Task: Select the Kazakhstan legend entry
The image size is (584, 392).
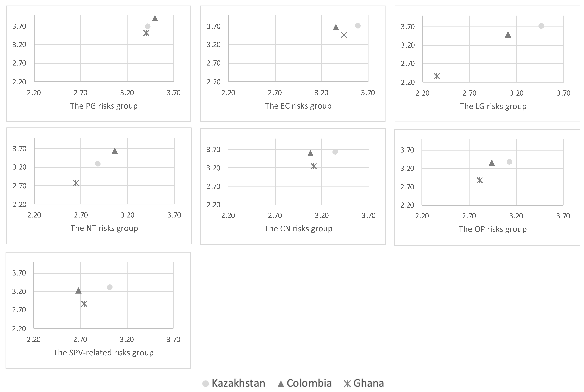Action: point(234,383)
